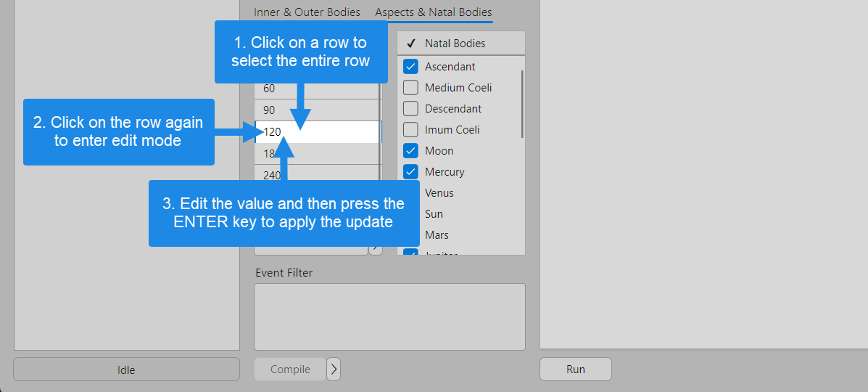
Task: Click the Idle status button
Action: pyautogui.click(x=126, y=369)
